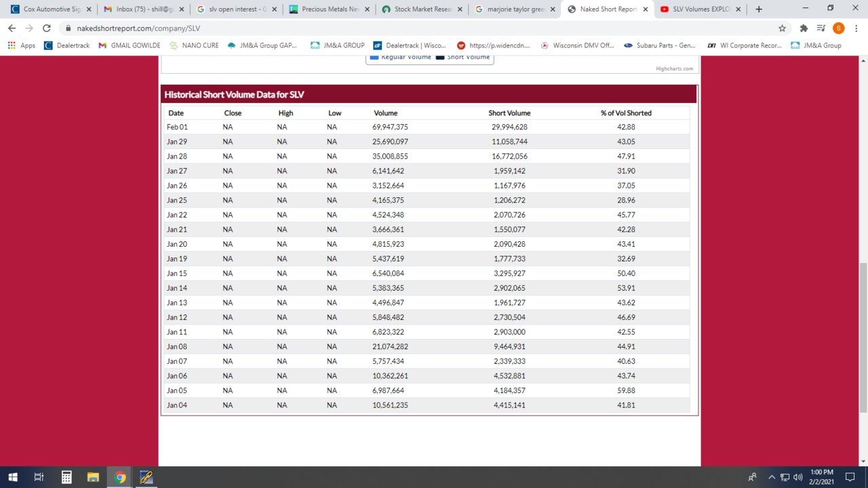
Task: Close the slv open interest tab
Action: coord(275,9)
